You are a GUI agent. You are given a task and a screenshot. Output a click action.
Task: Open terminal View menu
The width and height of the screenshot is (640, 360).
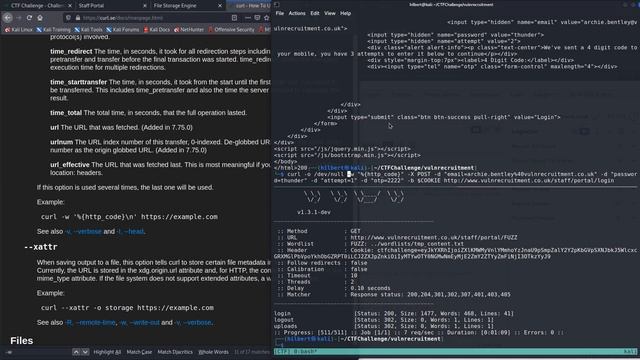tap(330, 13)
